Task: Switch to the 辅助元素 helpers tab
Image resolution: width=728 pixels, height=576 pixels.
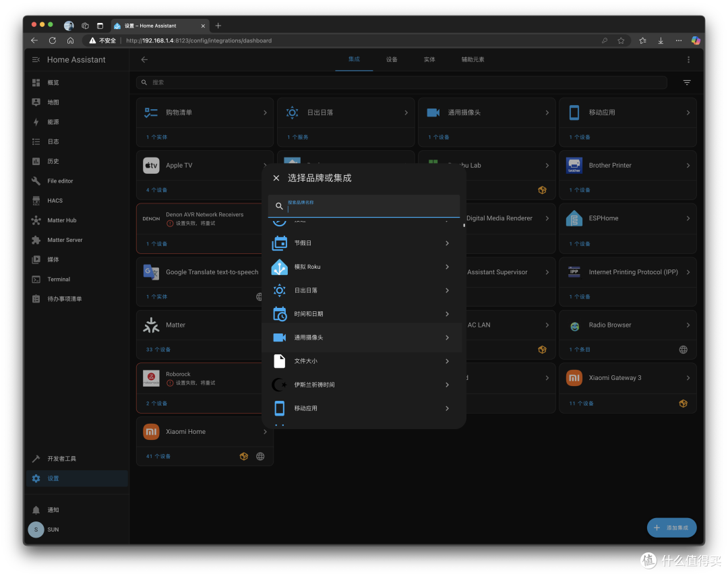Action: [x=473, y=59]
